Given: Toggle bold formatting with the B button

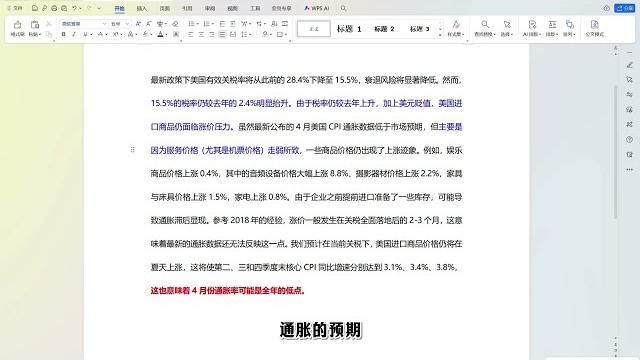Looking at the screenshot, I should click(x=64, y=35).
